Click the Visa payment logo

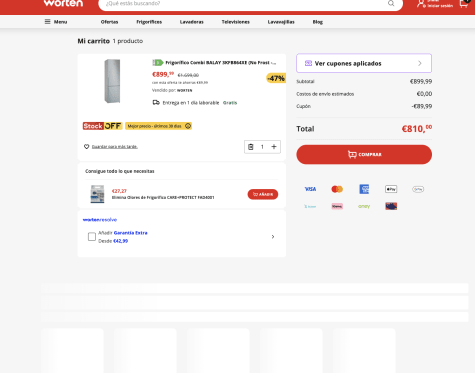pyautogui.click(x=310, y=189)
